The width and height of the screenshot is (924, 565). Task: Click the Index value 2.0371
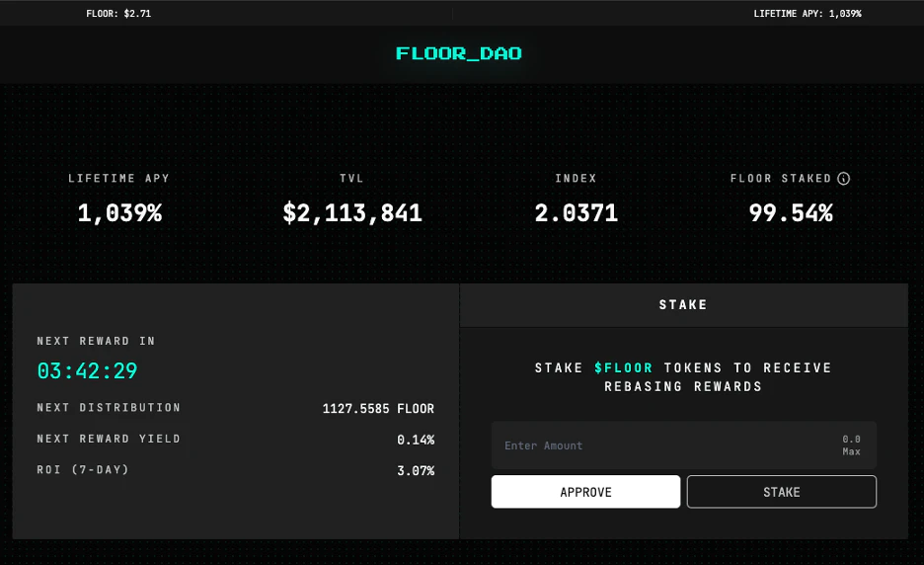[x=577, y=212]
